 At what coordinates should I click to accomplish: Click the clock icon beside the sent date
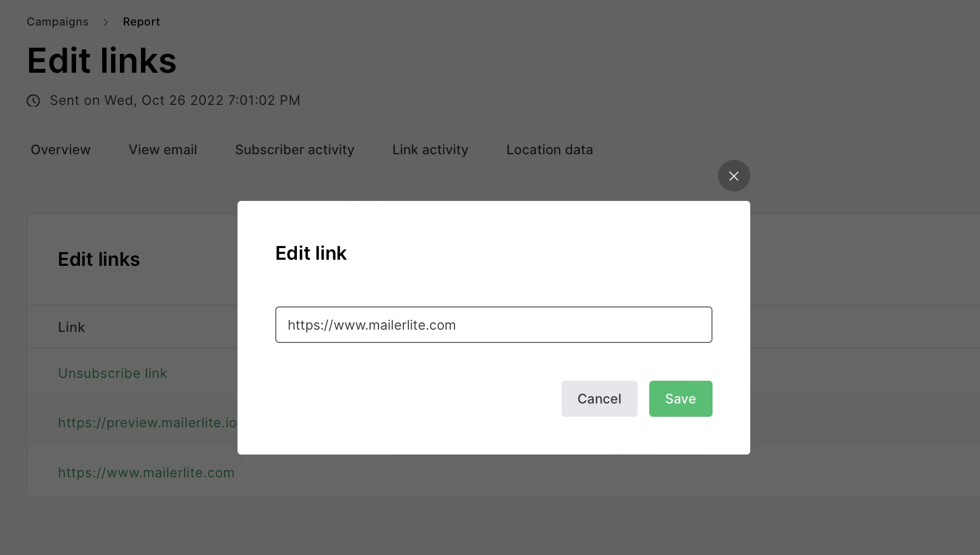pos(33,100)
